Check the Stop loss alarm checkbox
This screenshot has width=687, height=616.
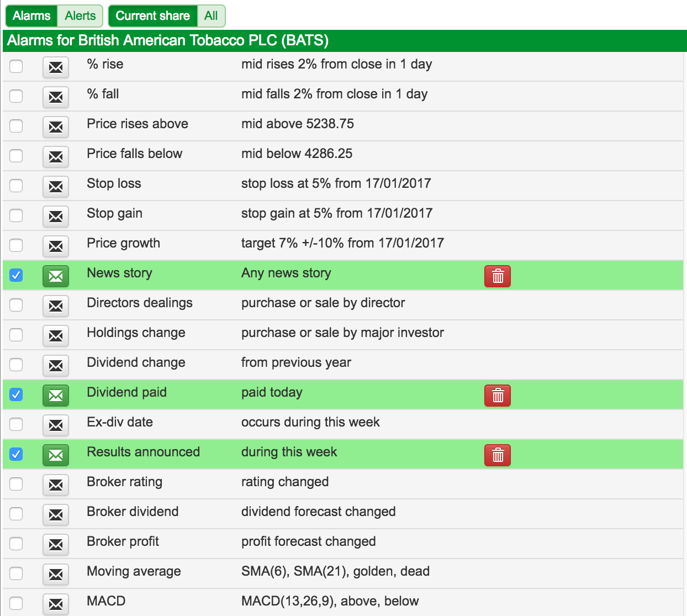coord(16,186)
